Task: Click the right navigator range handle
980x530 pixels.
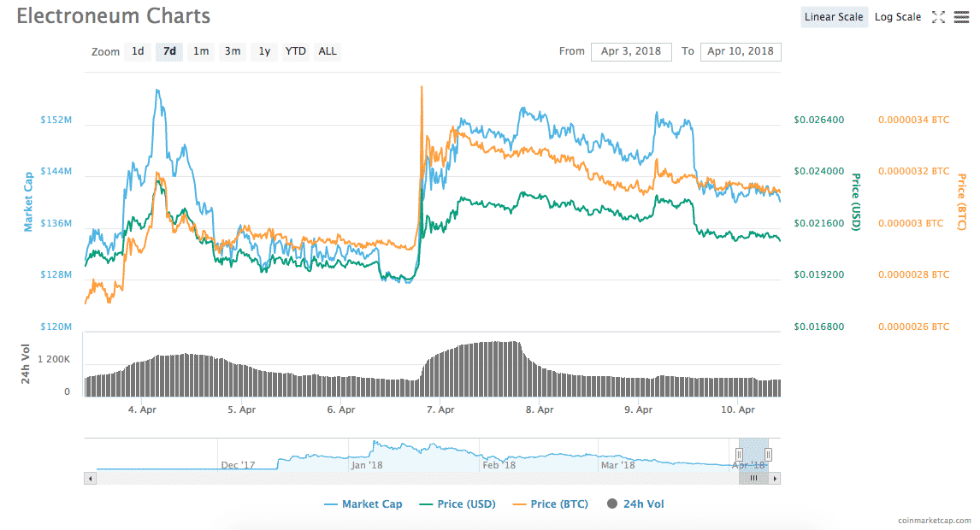Action: pyautogui.click(x=768, y=455)
